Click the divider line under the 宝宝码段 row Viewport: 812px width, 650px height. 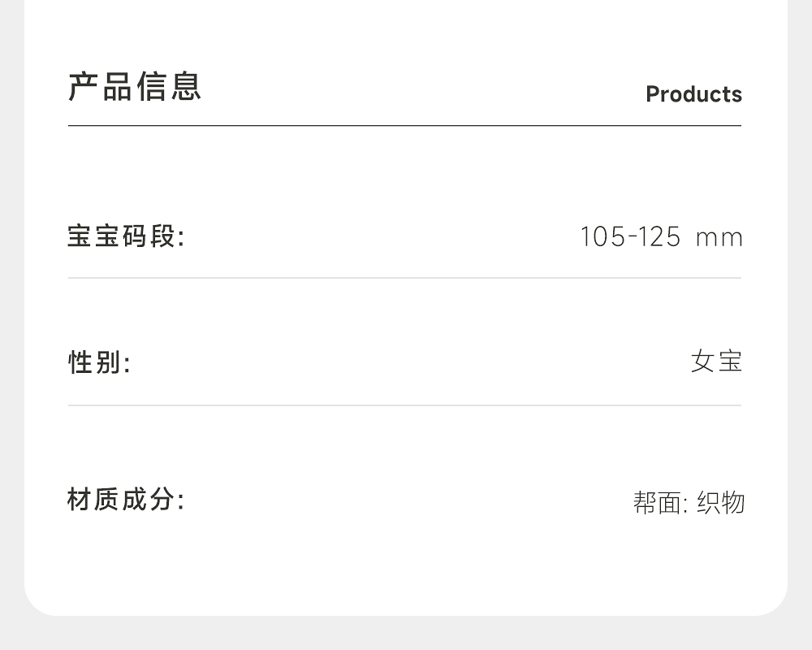click(404, 278)
